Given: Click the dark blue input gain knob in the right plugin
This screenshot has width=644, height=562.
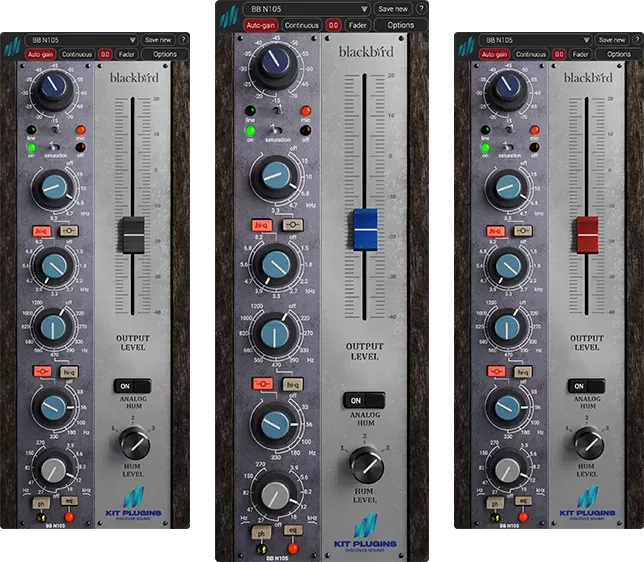Looking at the screenshot, I should [x=507, y=88].
